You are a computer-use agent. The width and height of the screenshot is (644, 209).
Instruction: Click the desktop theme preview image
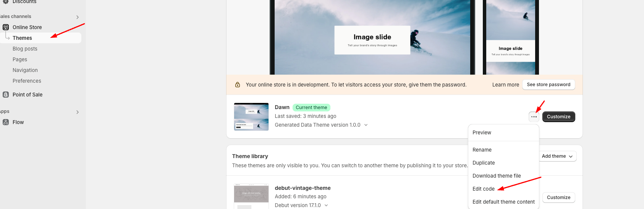372,37
